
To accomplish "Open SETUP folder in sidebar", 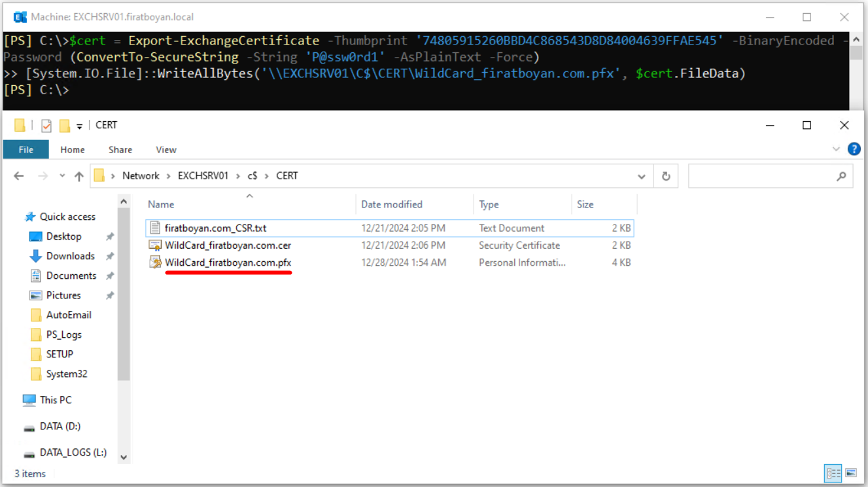I will [x=60, y=354].
